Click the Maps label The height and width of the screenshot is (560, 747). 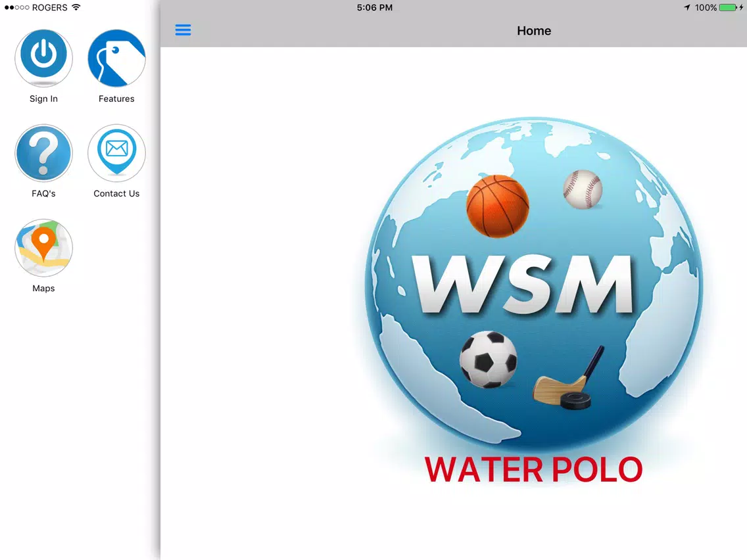click(x=43, y=288)
